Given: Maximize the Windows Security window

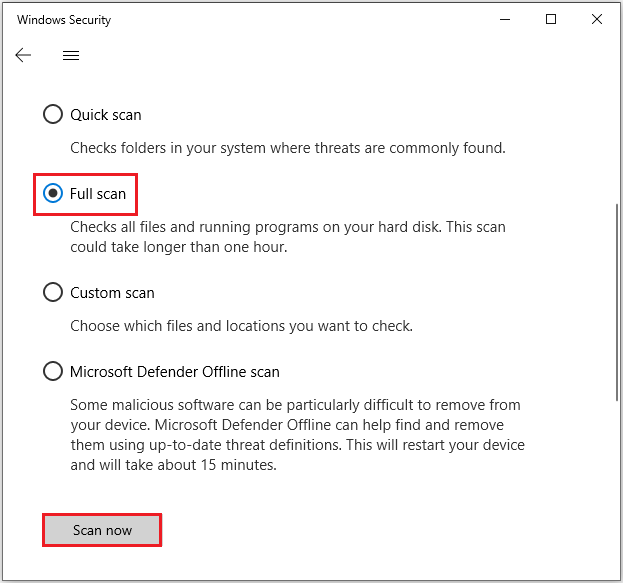Looking at the screenshot, I should pos(551,19).
